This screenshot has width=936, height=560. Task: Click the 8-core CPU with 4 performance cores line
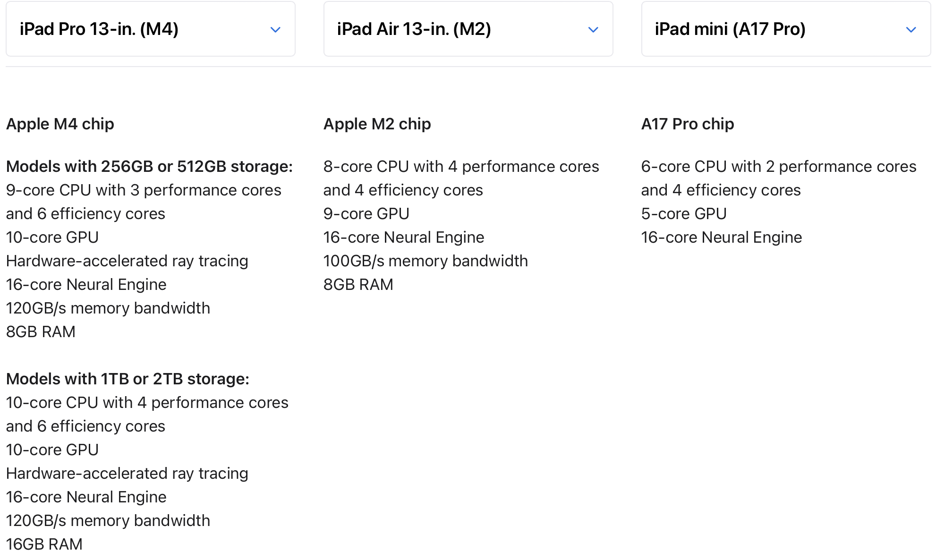[461, 167]
